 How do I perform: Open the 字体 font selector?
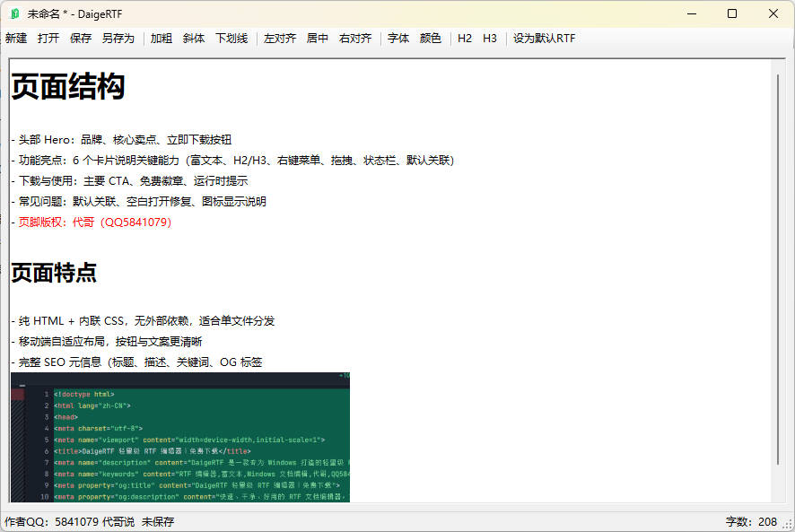(x=397, y=38)
